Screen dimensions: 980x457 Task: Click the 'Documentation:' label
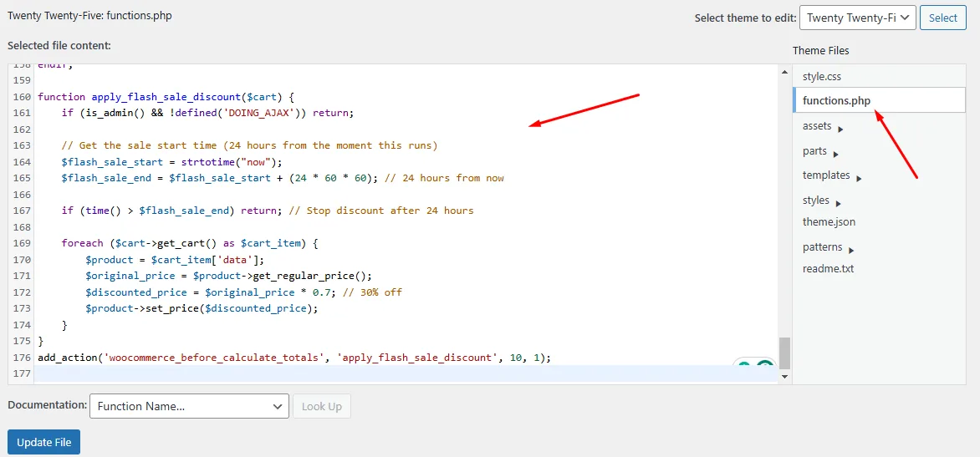[47, 404]
